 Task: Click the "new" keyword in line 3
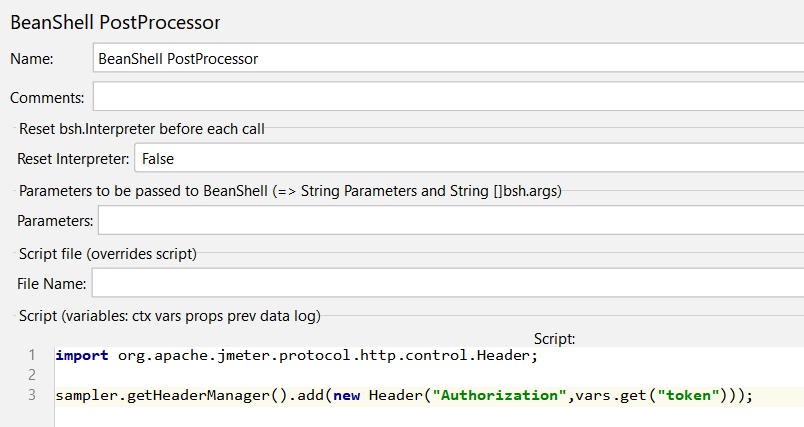coord(346,396)
